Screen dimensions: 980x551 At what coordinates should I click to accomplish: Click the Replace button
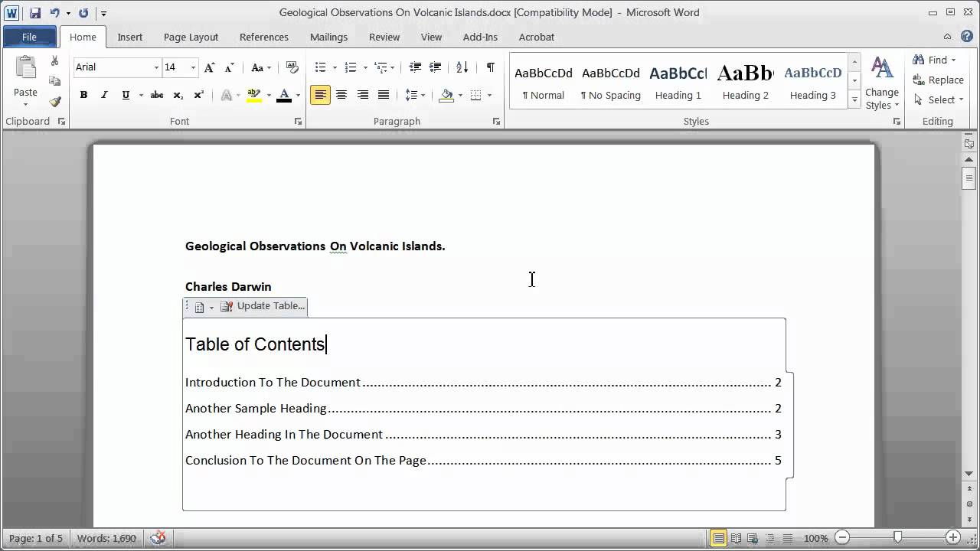point(938,80)
